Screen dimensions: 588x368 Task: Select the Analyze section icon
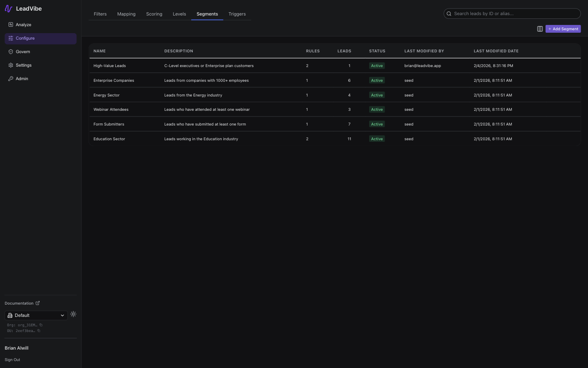click(x=11, y=25)
